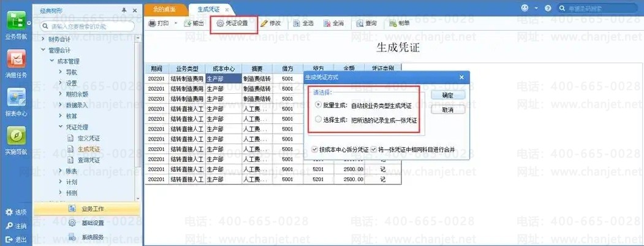644x246 pixels.
Task: Select the 批量生成 radio option
Action: (x=317, y=105)
